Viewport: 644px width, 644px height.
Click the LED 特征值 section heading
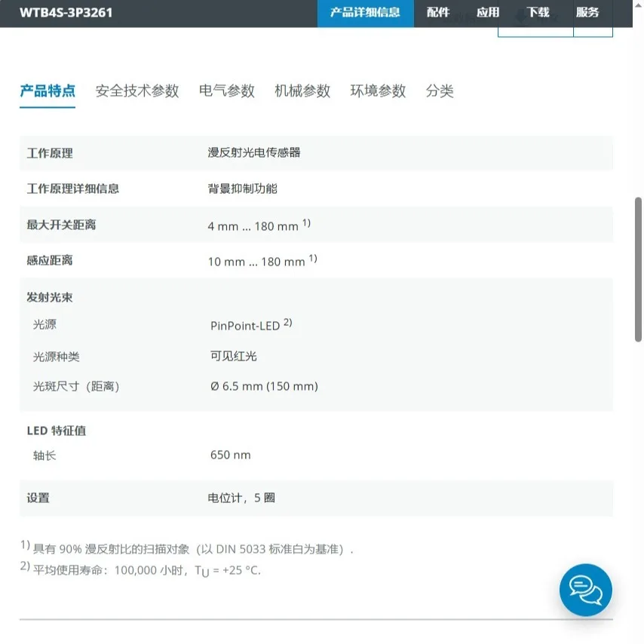pyautogui.click(x=57, y=431)
